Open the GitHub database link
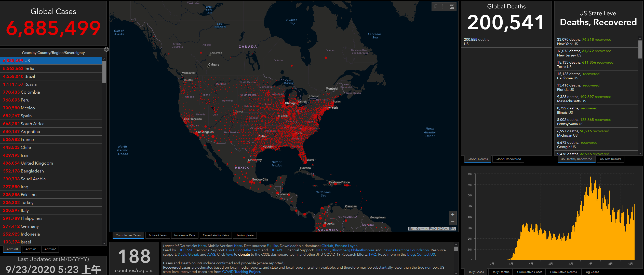The height and width of the screenshot is (275, 644). tap(327, 246)
